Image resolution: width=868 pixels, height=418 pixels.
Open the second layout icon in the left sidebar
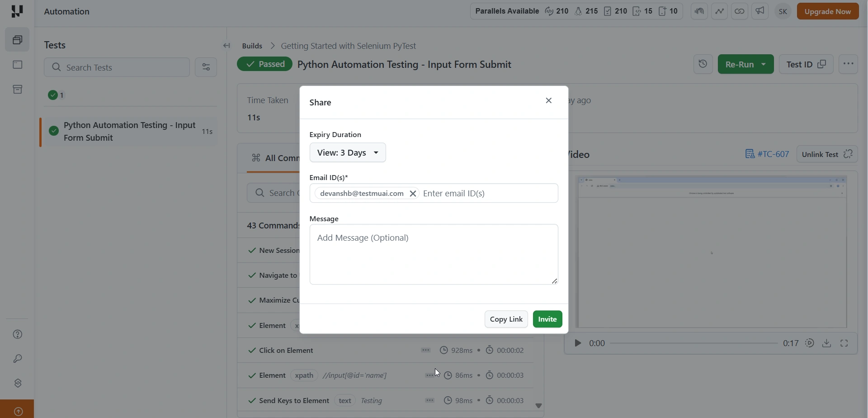tap(18, 65)
